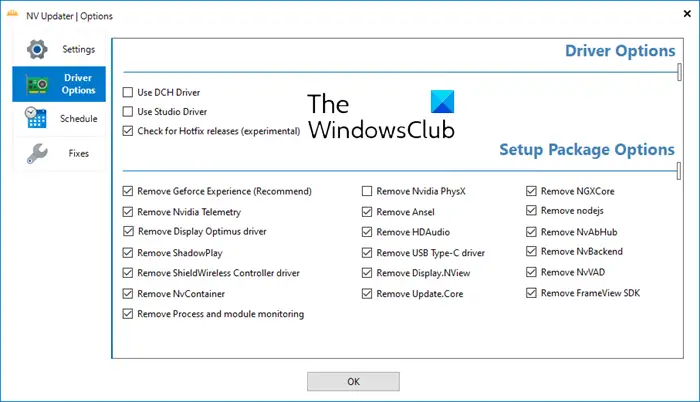This screenshot has height=402, width=700.
Task: Click the Settings gear icon
Action: (37, 50)
